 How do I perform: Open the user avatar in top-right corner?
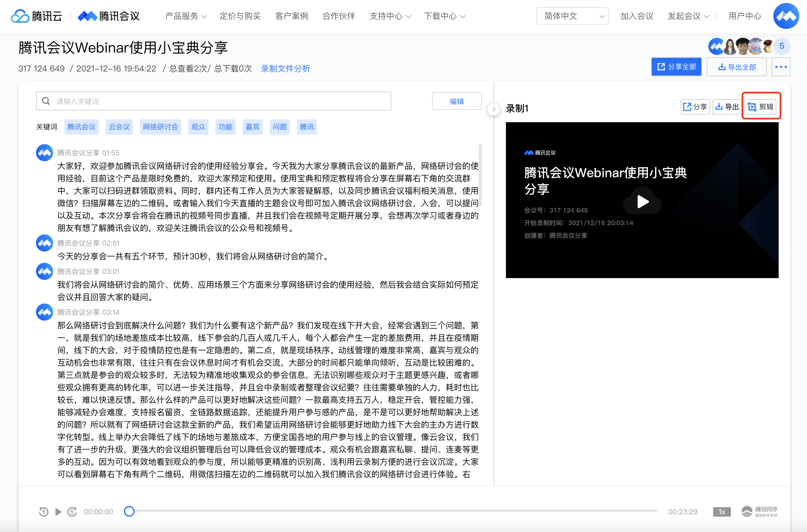click(786, 16)
